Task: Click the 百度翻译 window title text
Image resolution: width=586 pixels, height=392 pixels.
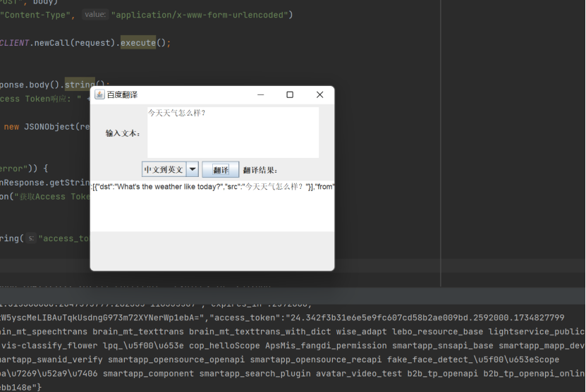Action: pyautogui.click(x=122, y=95)
